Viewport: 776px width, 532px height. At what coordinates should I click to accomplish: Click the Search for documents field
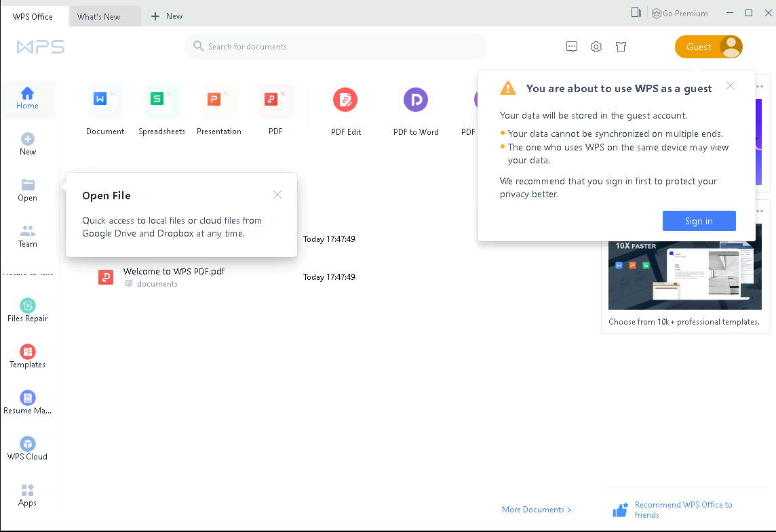tap(336, 47)
